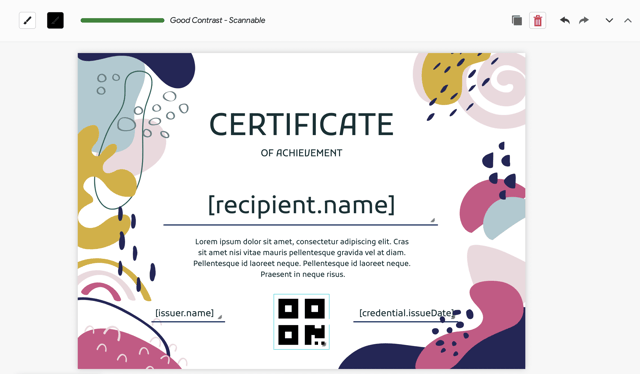The height and width of the screenshot is (374, 640).
Task: Click the pen/eyedropper color tool icon
Action: click(x=27, y=20)
